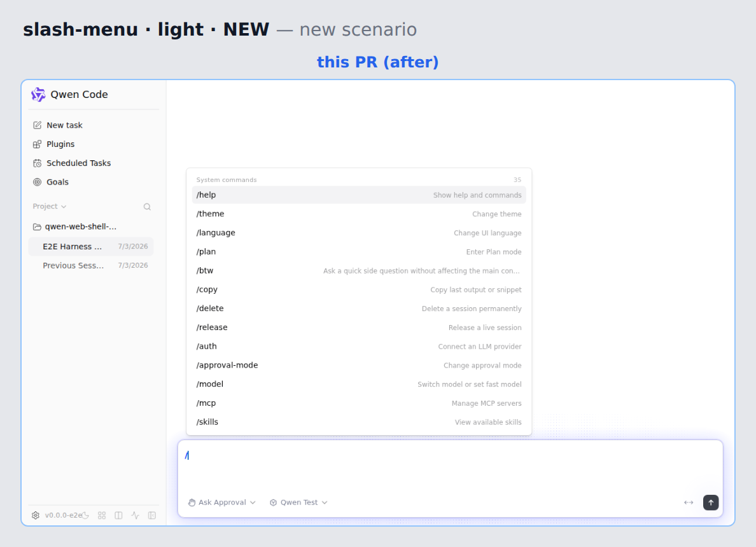
Task: Click the split-panel layout icon
Action: [x=118, y=515]
